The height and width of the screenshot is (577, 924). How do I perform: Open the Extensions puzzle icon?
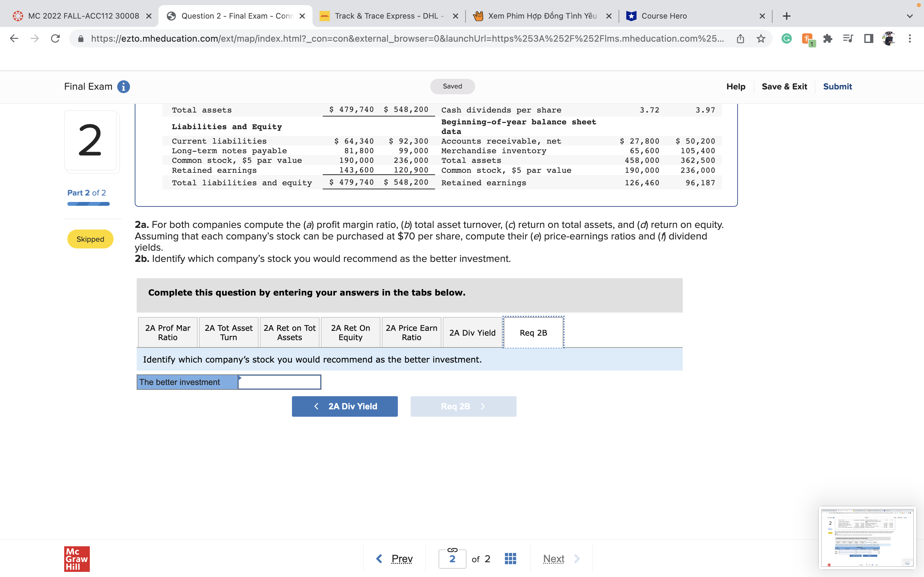[x=827, y=38]
